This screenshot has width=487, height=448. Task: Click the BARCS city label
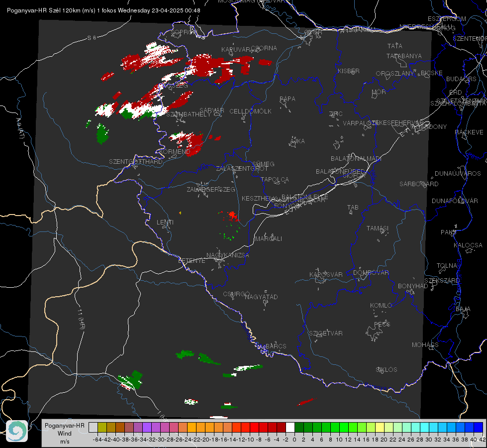click(x=276, y=346)
